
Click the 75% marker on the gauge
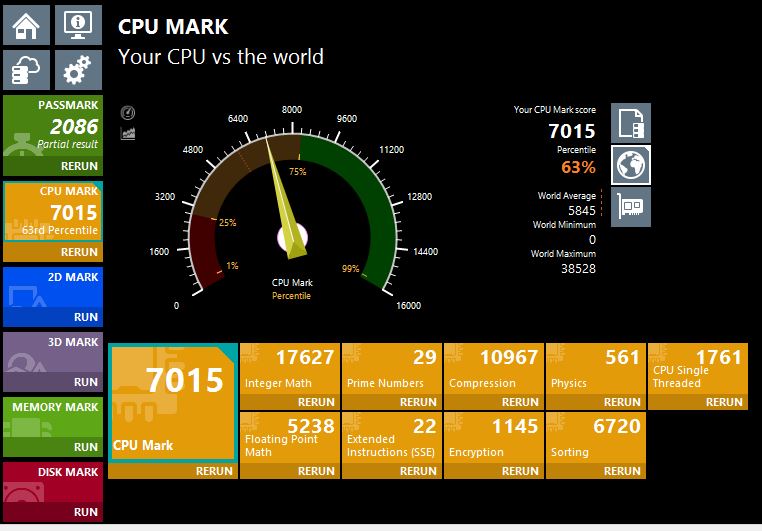(297, 171)
